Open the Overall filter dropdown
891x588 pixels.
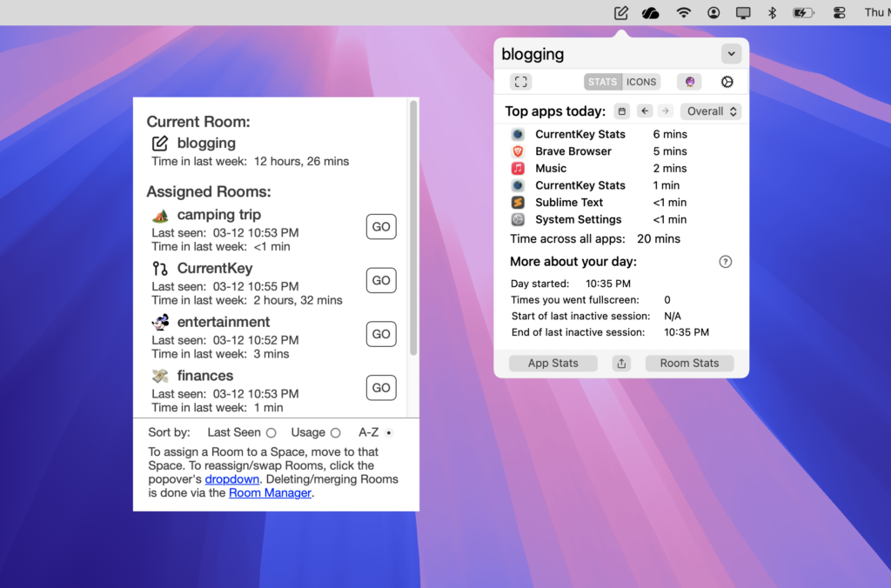coord(711,111)
